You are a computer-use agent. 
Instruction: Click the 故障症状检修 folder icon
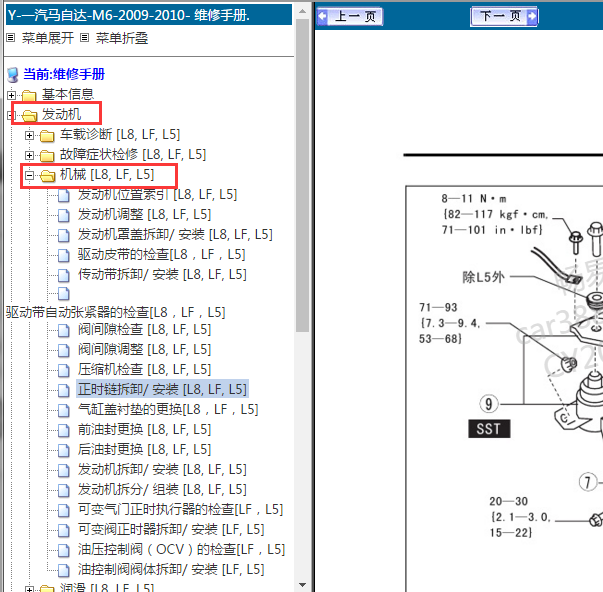coord(47,155)
